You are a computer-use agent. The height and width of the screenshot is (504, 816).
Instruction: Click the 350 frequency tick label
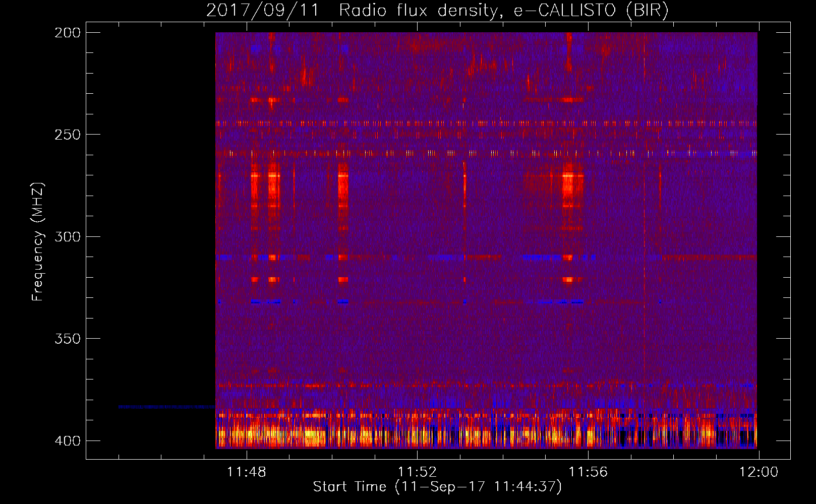pos(68,338)
